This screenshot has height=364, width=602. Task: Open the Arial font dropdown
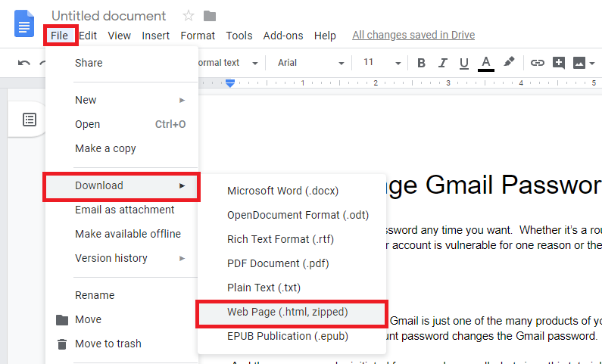click(x=310, y=63)
